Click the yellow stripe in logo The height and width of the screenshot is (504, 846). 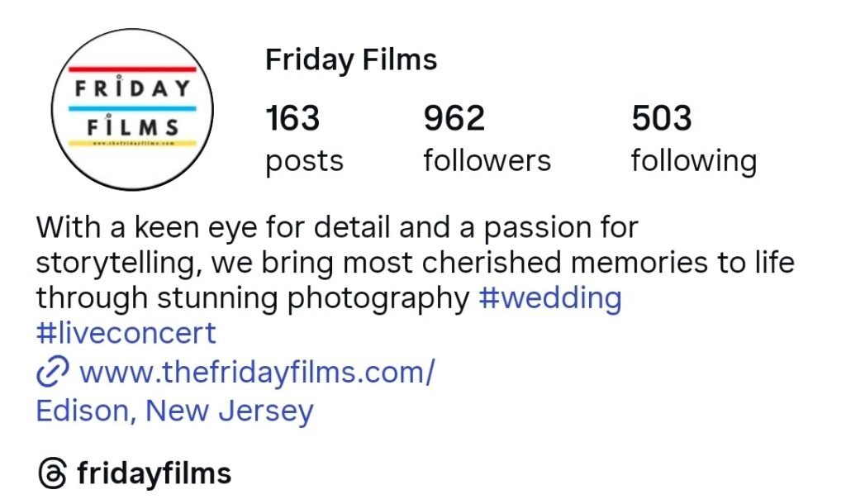(x=133, y=144)
